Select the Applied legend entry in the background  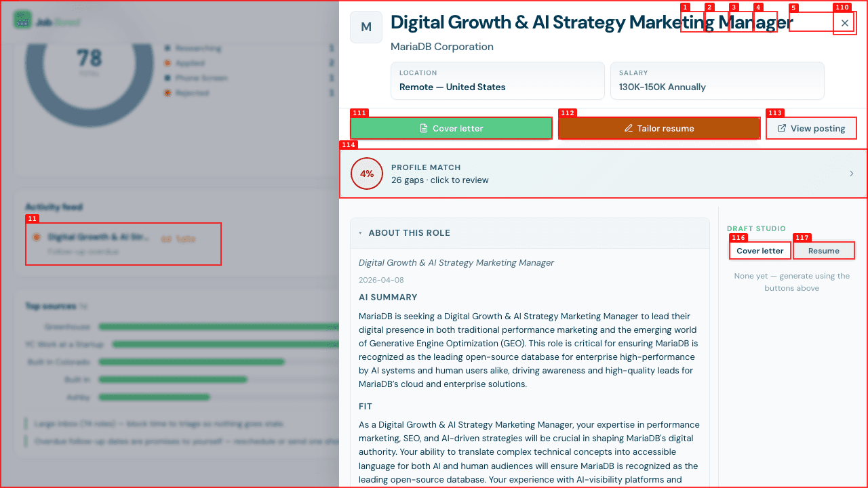[249, 63]
